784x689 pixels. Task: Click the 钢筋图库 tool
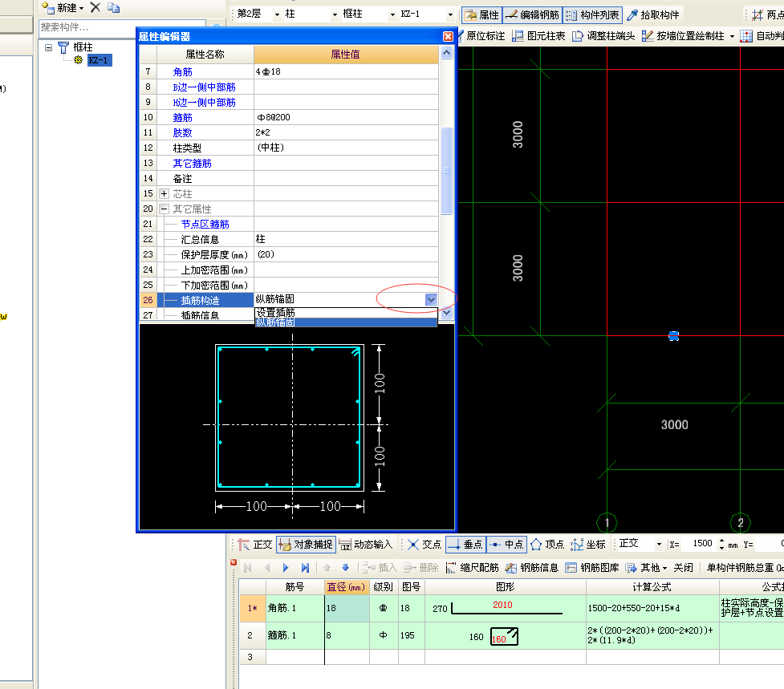592,568
